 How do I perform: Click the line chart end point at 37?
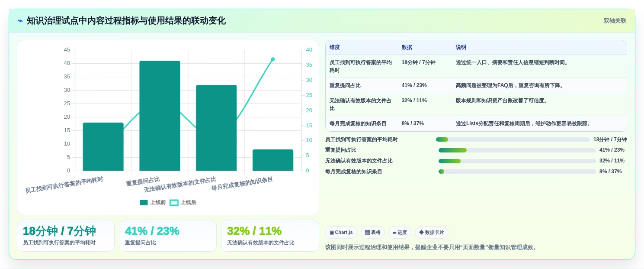[273, 59]
